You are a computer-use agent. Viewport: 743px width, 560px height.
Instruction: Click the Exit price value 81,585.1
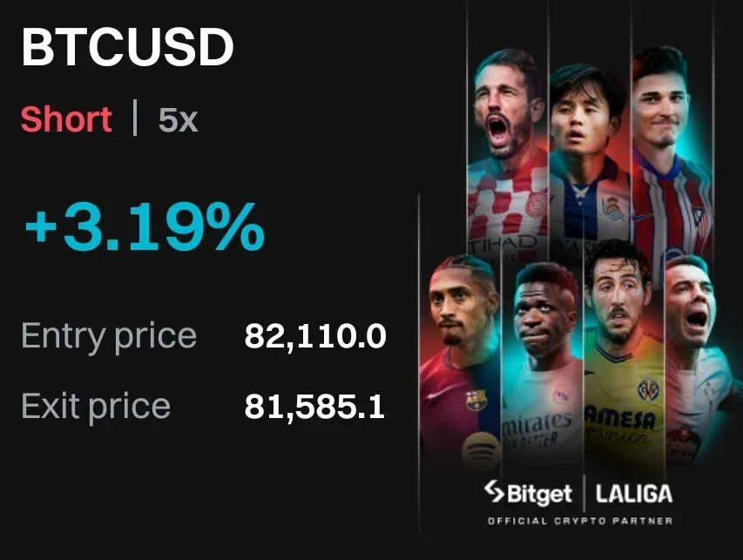click(x=314, y=406)
